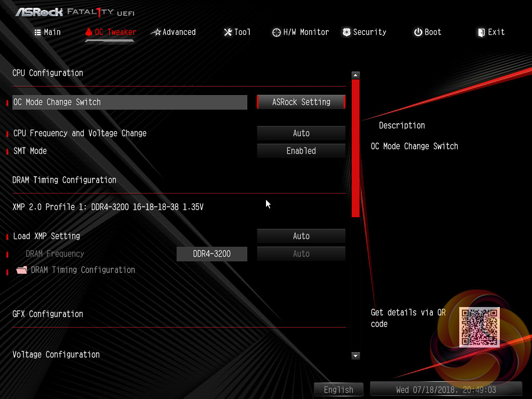Screen dimensions: 532x399
Task: Open Load XMP Setting Auto dropdown
Action: click(301, 236)
